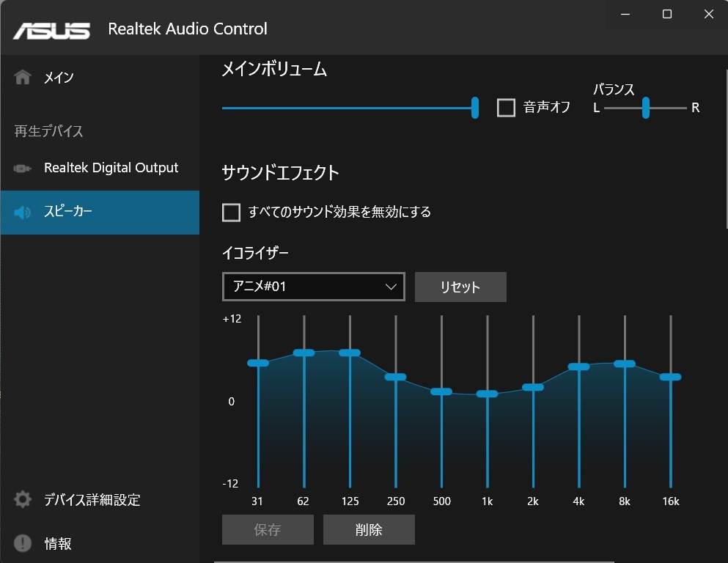This screenshot has height=563, width=728.
Task: Click the イコライザー label
Action: pos(255,253)
